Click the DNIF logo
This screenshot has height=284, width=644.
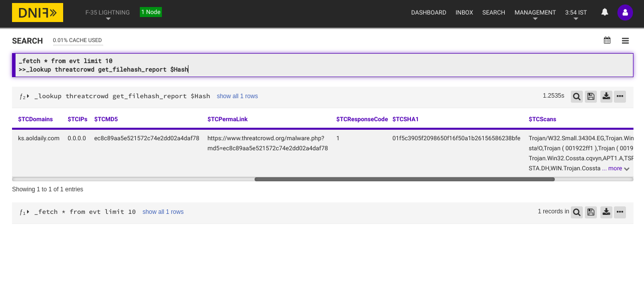pos(38,13)
